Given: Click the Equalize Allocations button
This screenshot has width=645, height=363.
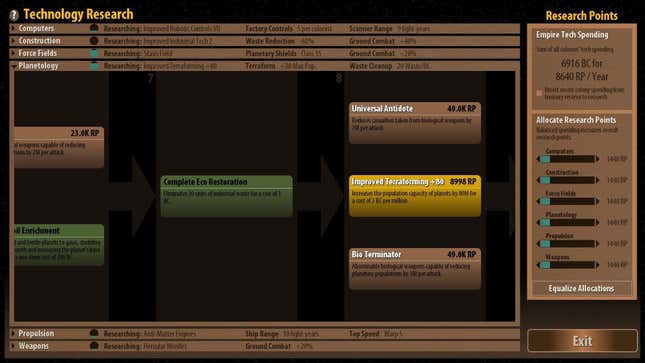Looking at the screenshot, I should coord(582,289).
